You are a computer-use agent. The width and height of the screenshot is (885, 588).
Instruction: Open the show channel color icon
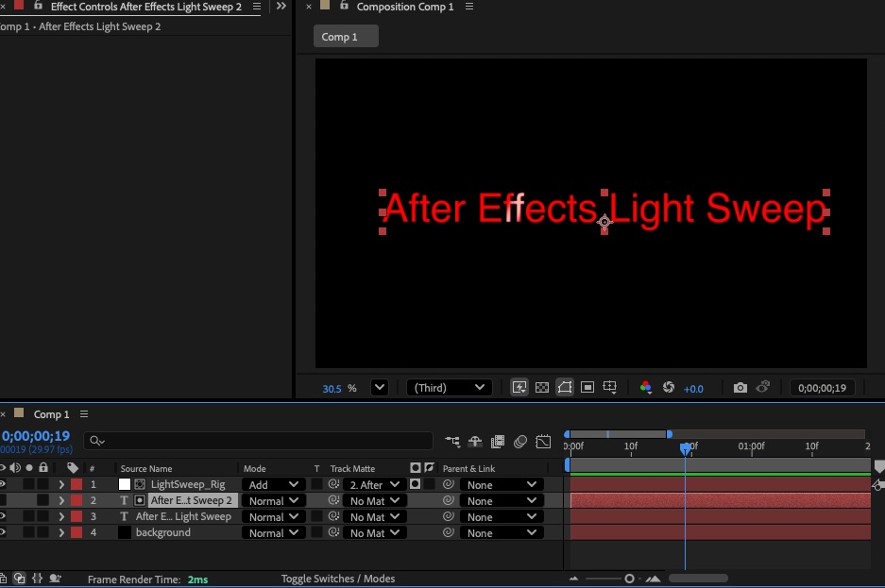click(646, 388)
